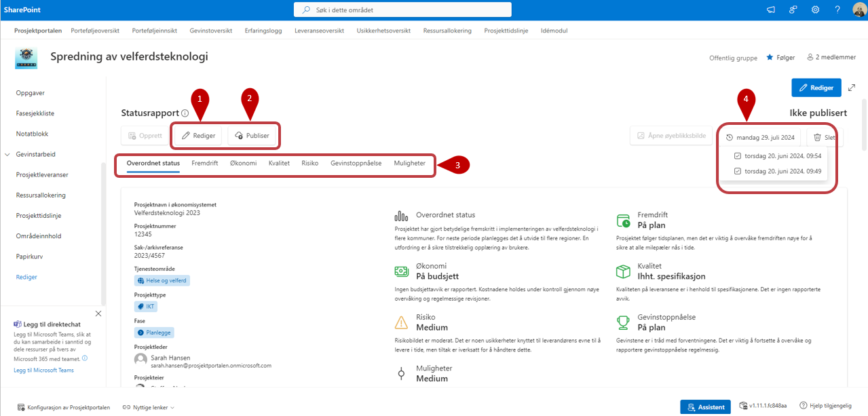868x416 pixels.
Task: Collapse the Gevinstarbeid navigation section
Action: pyautogui.click(x=7, y=154)
